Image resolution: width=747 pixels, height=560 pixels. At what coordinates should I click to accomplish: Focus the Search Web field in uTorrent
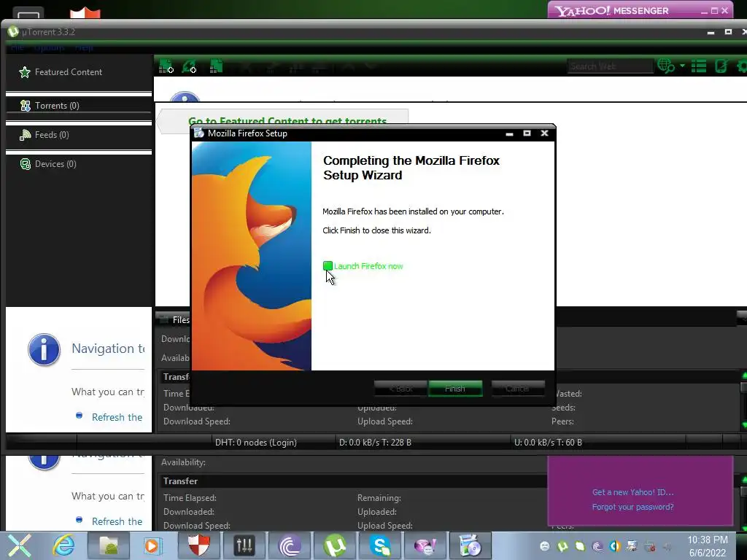coord(609,66)
